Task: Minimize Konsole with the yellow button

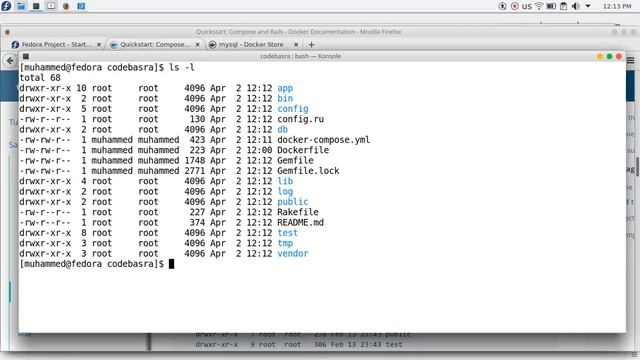Action: tap(600, 56)
